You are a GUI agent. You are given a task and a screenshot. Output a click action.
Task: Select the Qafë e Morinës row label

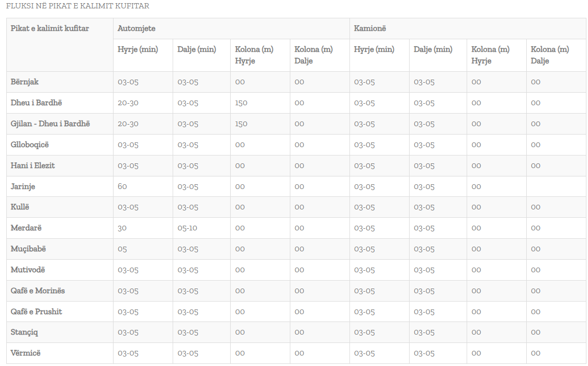click(x=38, y=291)
